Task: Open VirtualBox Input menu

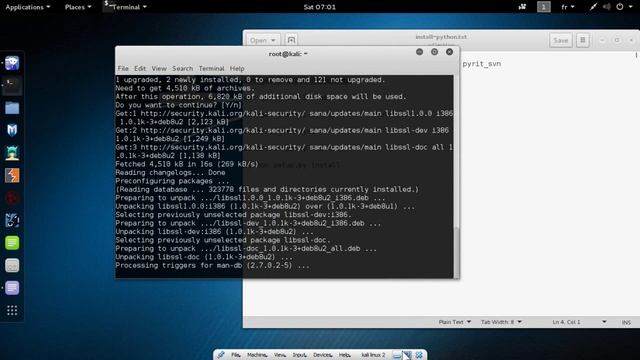Action: pos(300,355)
